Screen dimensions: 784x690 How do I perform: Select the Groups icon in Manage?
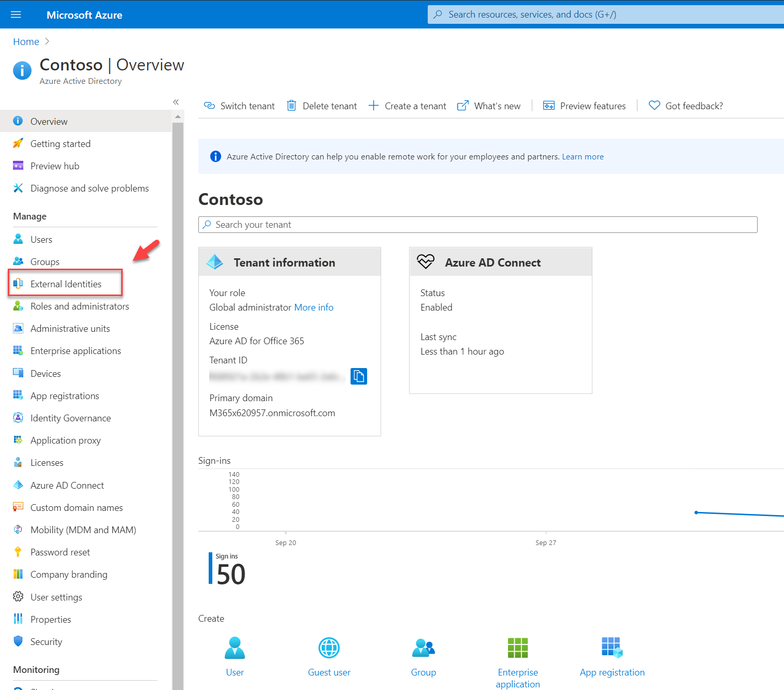pyautogui.click(x=18, y=261)
